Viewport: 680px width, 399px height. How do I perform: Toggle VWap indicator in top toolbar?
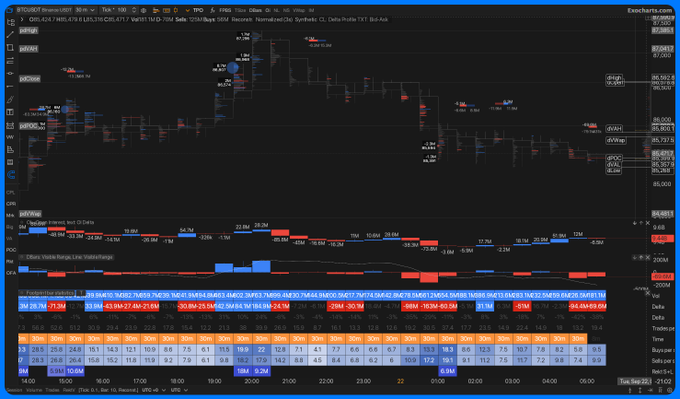tap(299, 10)
